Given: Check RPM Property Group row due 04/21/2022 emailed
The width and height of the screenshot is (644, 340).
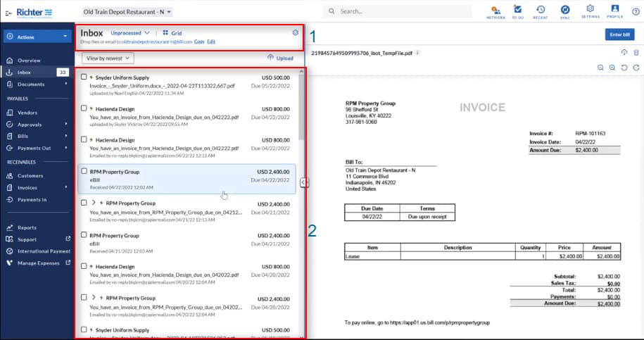Looking at the screenshot, I should [84, 203].
